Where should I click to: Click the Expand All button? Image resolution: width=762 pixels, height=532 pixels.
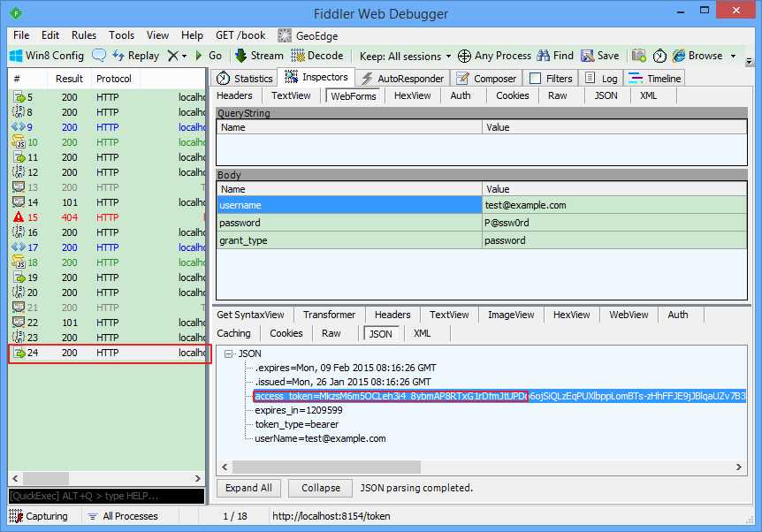248,488
